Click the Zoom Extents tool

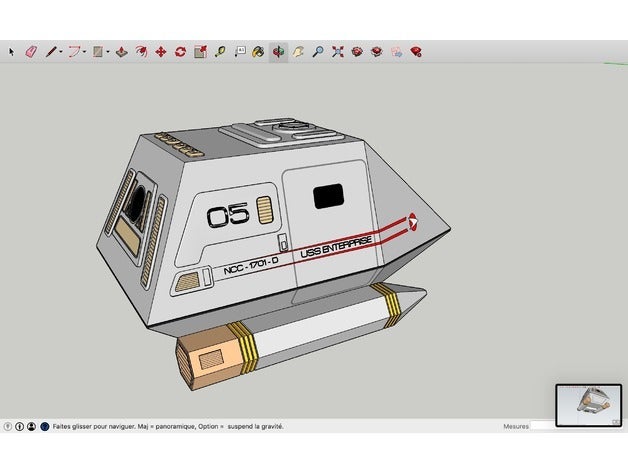[338, 52]
